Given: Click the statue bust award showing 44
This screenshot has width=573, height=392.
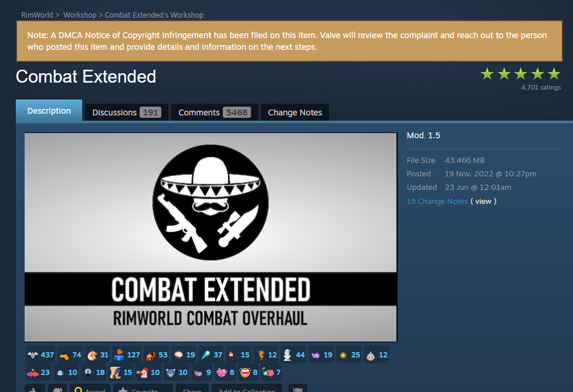Looking at the screenshot, I should (x=294, y=354).
